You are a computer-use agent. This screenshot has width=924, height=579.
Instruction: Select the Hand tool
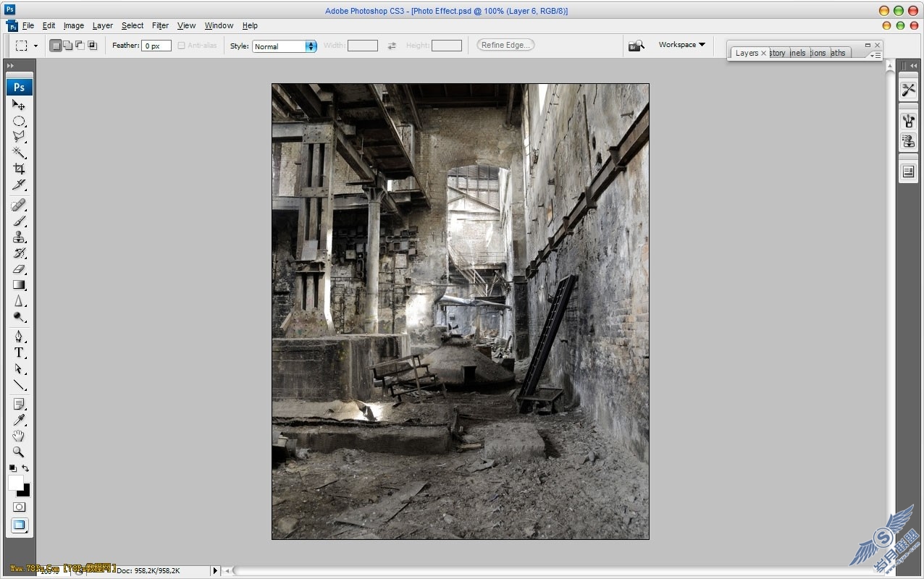click(x=19, y=436)
